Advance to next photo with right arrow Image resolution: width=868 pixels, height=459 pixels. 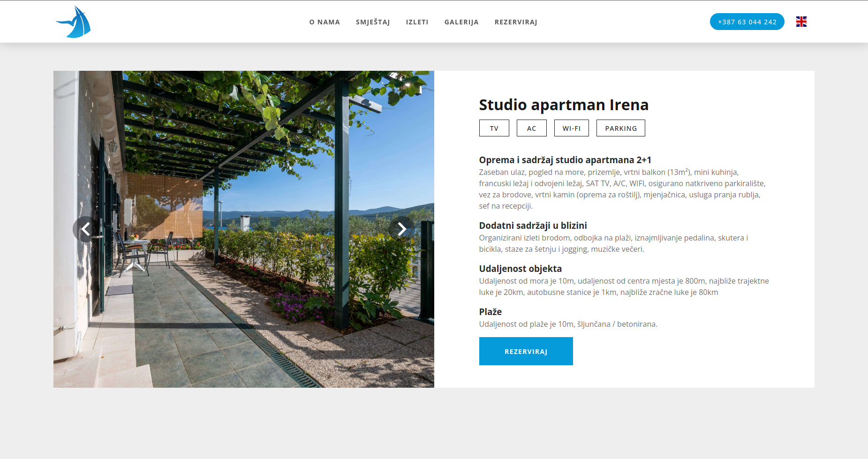402,229
